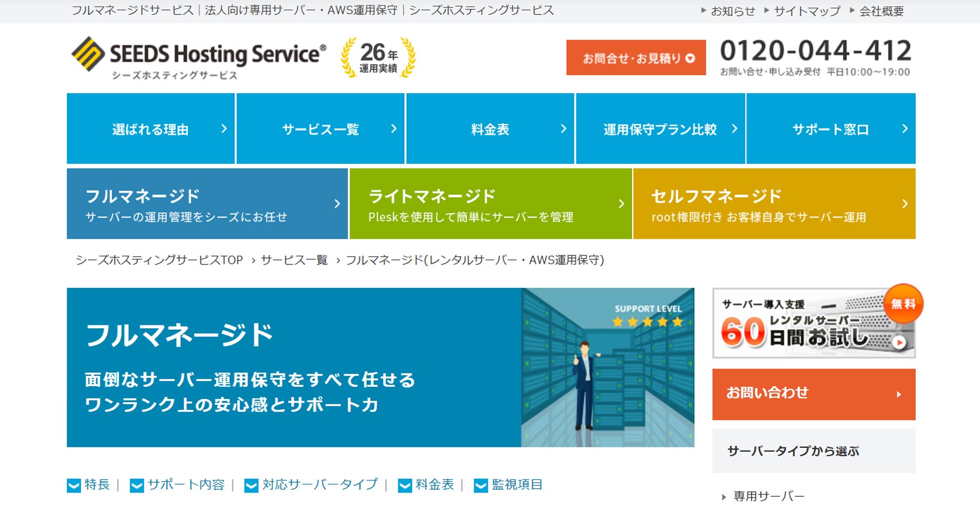Click phone number 0120-044-412

816,51
